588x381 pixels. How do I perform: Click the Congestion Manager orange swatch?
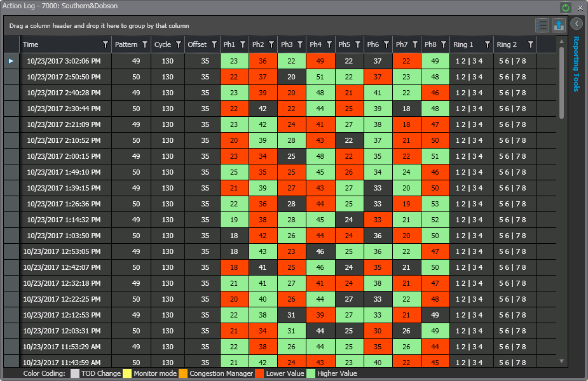pos(183,373)
